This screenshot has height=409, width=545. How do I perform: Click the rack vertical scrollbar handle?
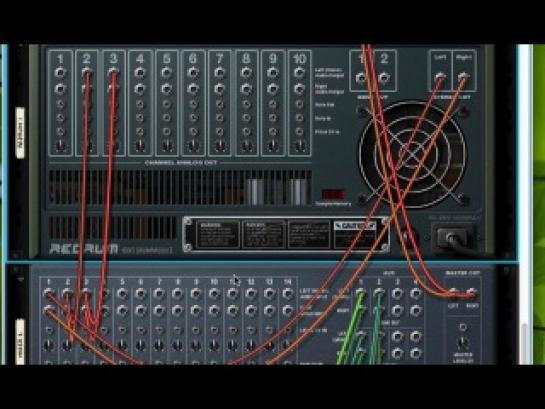tap(525, 343)
